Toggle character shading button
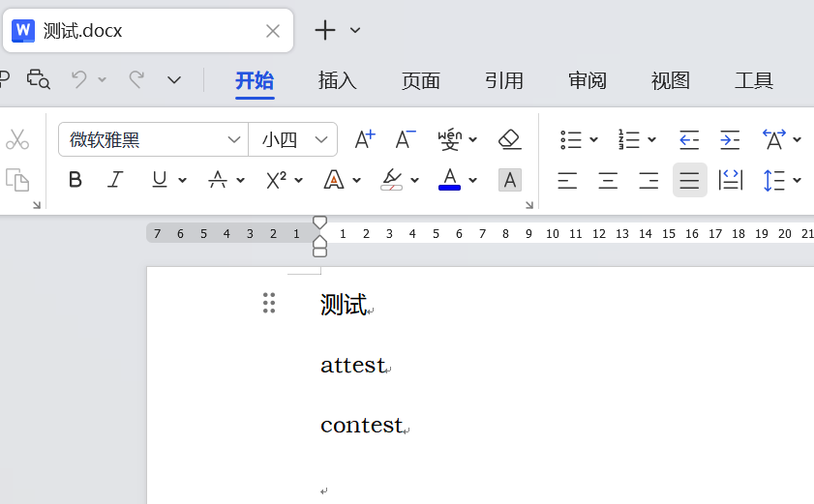 pos(510,180)
